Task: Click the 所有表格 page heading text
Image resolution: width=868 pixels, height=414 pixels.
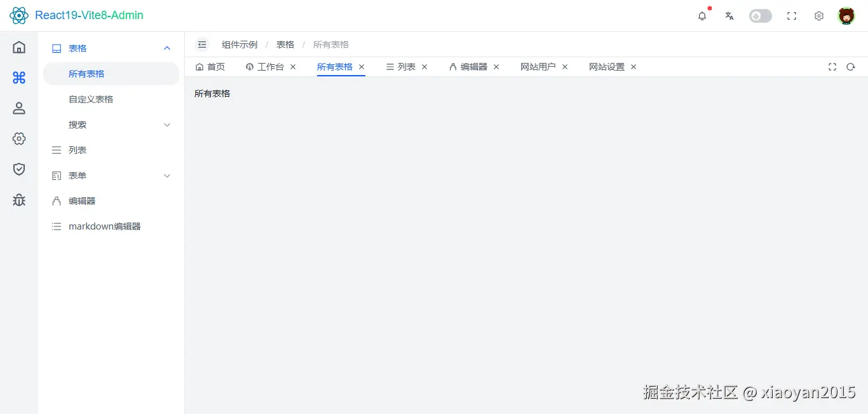Action: (x=212, y=93)
